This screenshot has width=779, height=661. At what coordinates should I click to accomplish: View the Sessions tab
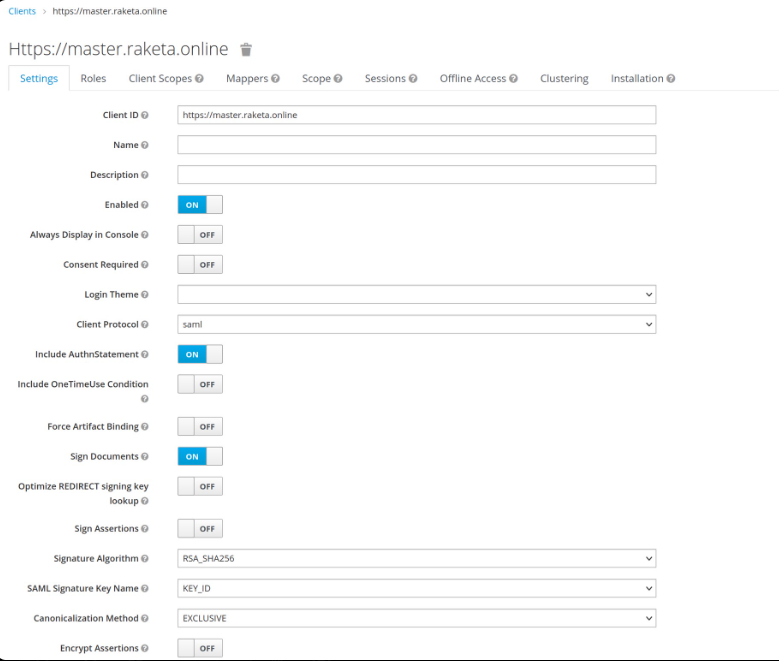(385, 79)
